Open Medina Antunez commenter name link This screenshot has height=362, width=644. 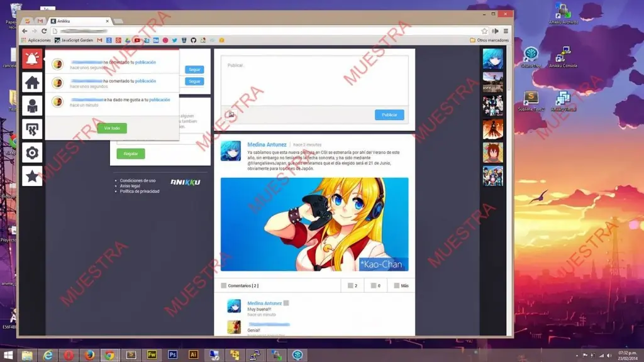[x=265, y=304]
